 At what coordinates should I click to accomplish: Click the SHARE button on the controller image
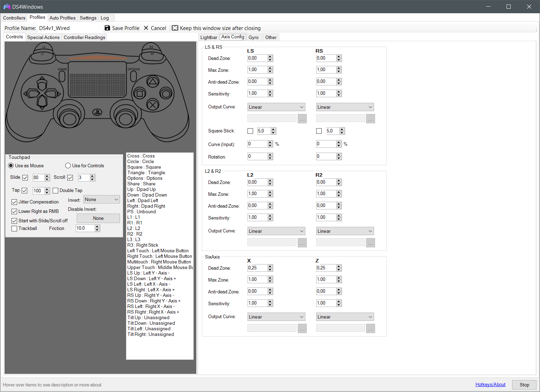[x=62, y=76]
